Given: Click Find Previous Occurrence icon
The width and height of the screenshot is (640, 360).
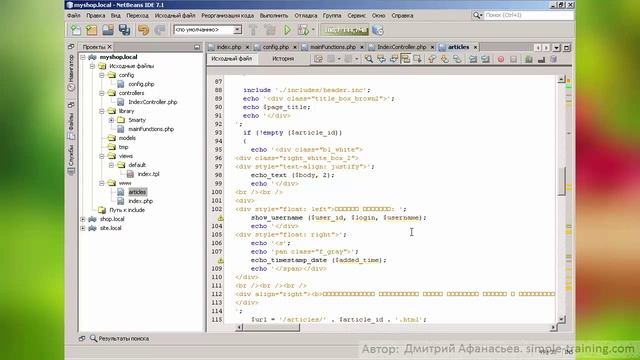Looking at the screenshot, I should pyautogui.click(x=381, y=59).
